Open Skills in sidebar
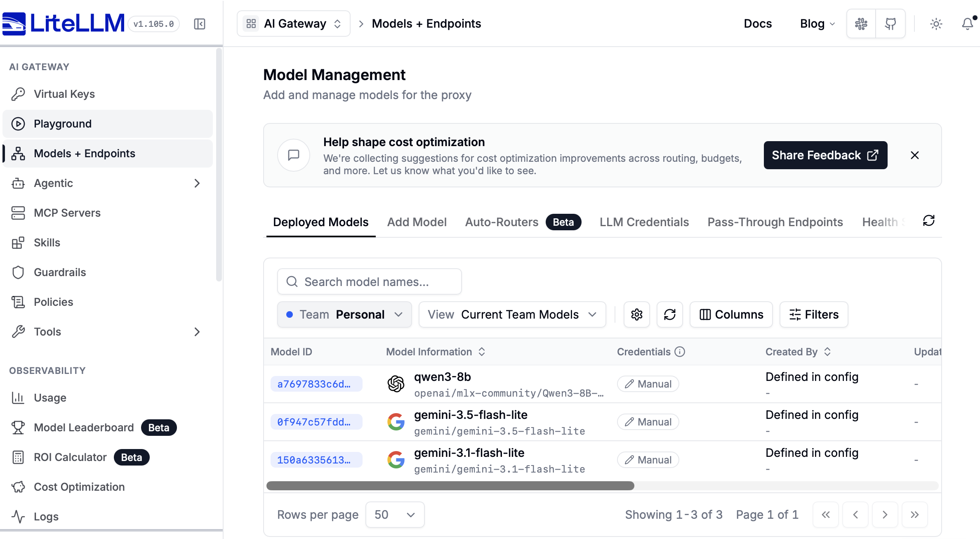Image resolution: width=980 pixels, height=539 pixels. tap(107, 243)
